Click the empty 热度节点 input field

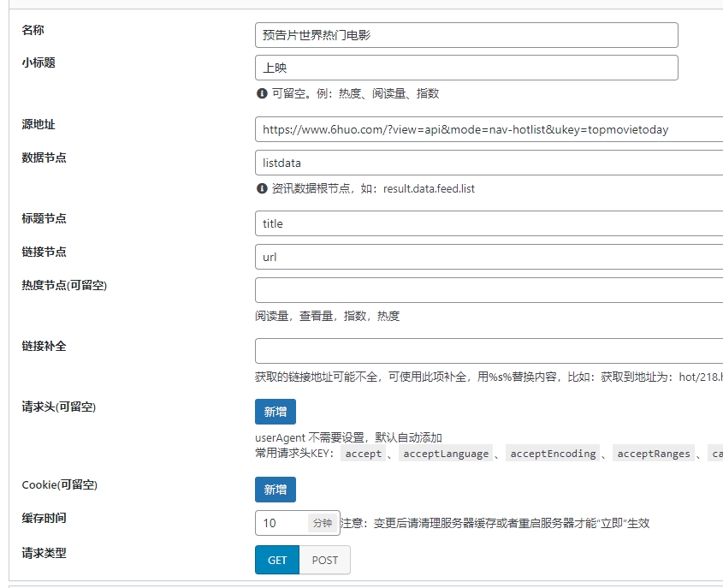pos(489,290)
